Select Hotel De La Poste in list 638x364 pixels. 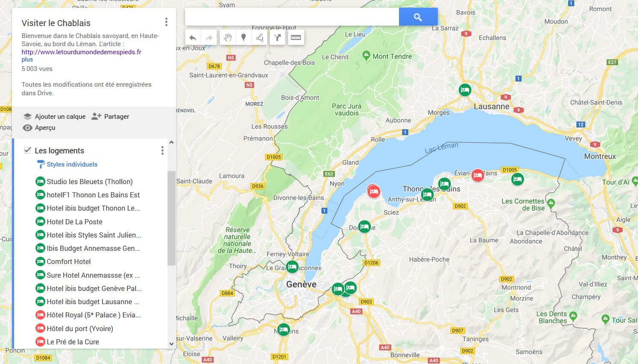pos(74,222)
